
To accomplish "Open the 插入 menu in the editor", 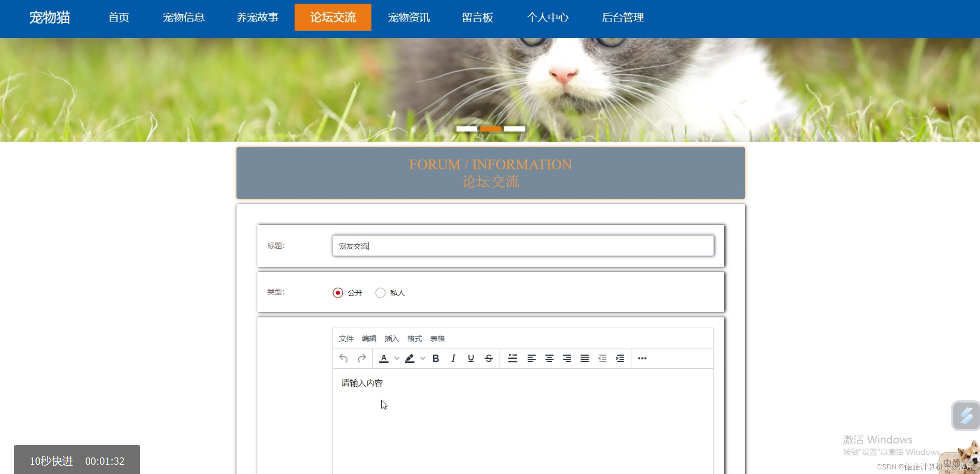I will (x=392, y=338).
